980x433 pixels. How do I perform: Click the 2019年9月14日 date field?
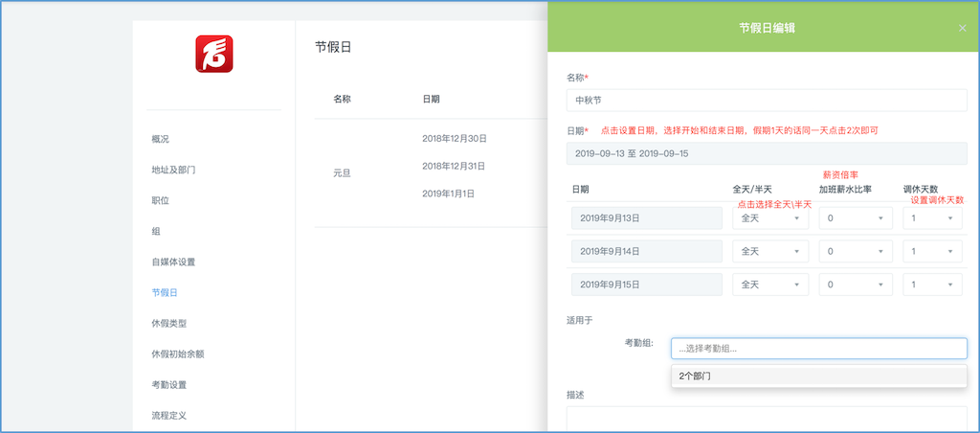647,251
